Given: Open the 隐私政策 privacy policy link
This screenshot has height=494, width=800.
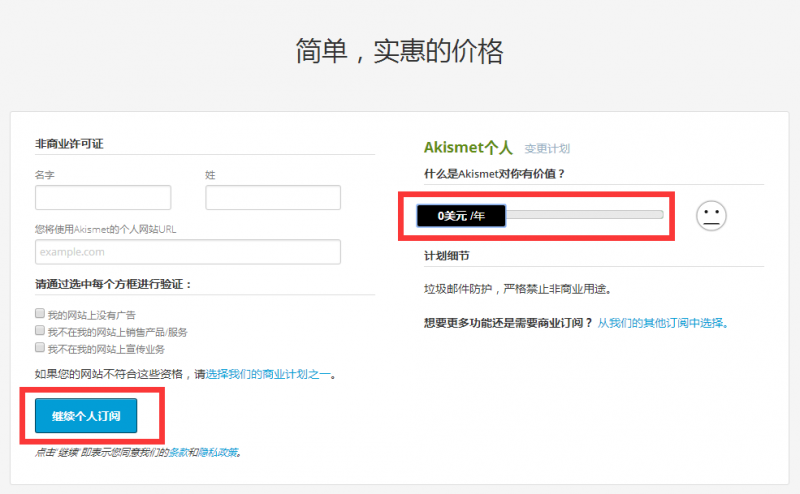Looking at the screenshot, I should pos(218,453).
